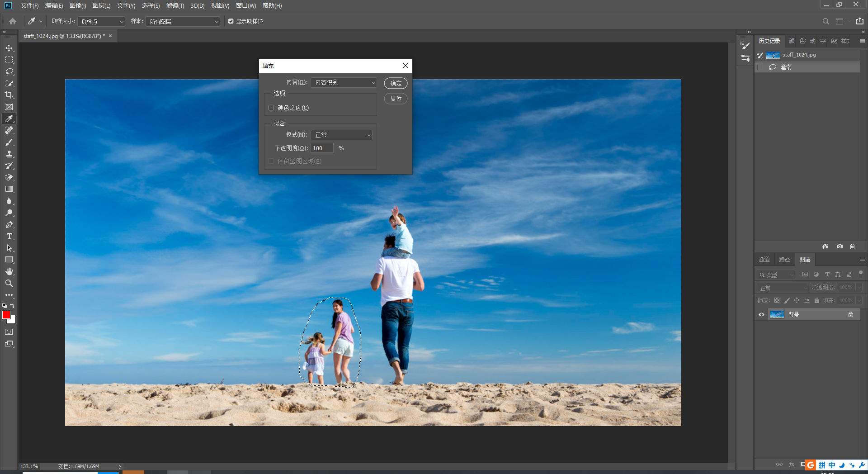Select the Horizontal Type tool

click(9, 236)
